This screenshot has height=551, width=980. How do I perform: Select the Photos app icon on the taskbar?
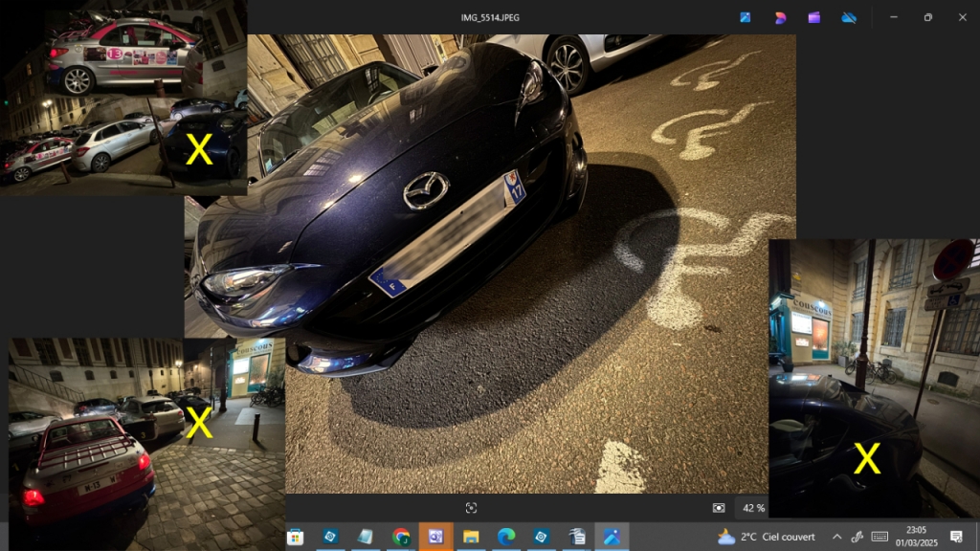pyautogui.click(x=612, y=537)
